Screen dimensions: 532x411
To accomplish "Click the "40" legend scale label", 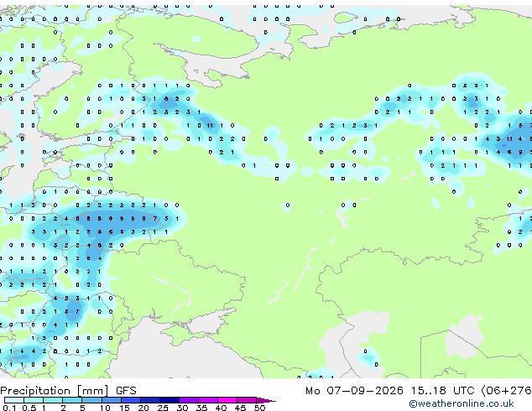I will point(222,408).
